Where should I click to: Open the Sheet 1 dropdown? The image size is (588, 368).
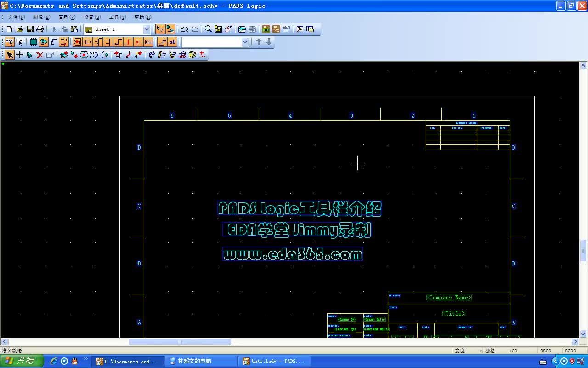(x=147, y=29)
